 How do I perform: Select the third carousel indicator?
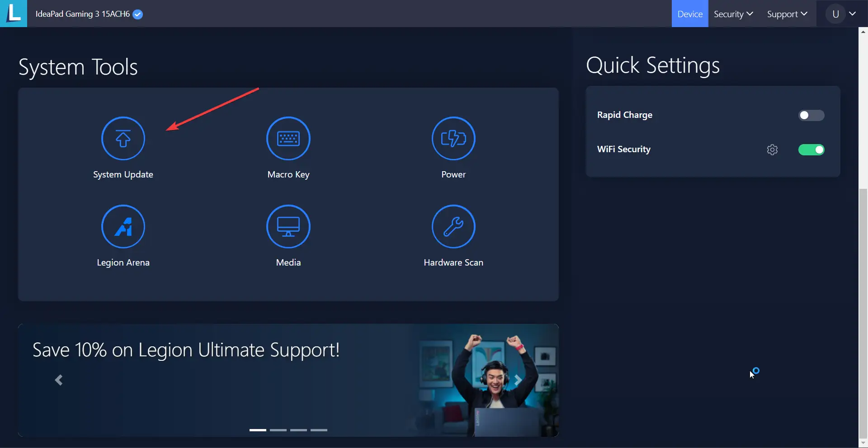(x=298, y=430)
